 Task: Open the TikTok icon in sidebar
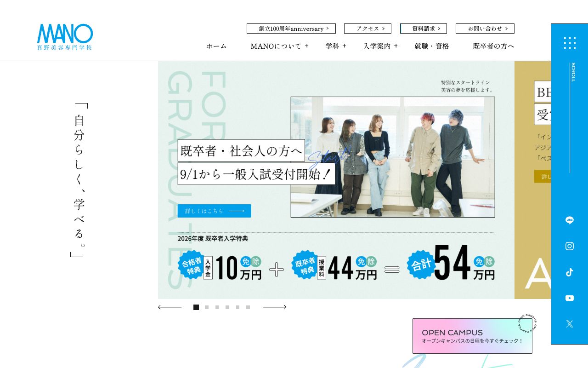pos(570,272)
